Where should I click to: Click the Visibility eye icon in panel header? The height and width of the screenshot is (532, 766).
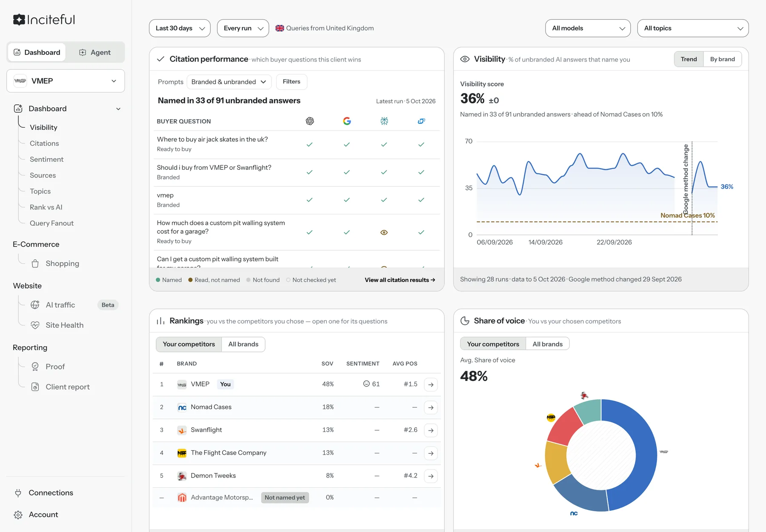pyautogui.click(x=465, y=59)
